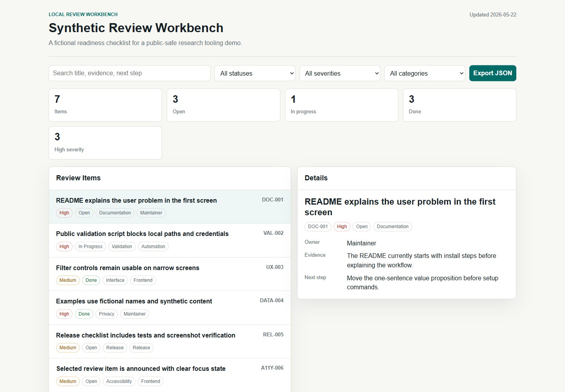Choose the Examples use fictional names item
Screen dimensions: 565x392
pos(170,308)
